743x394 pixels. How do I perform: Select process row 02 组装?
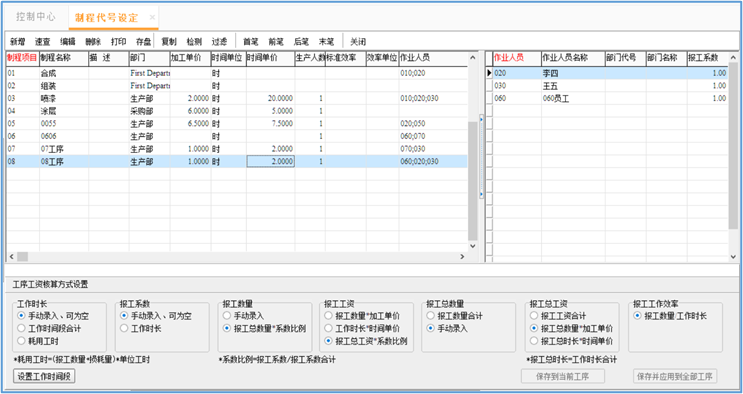(x=236, y=86)
